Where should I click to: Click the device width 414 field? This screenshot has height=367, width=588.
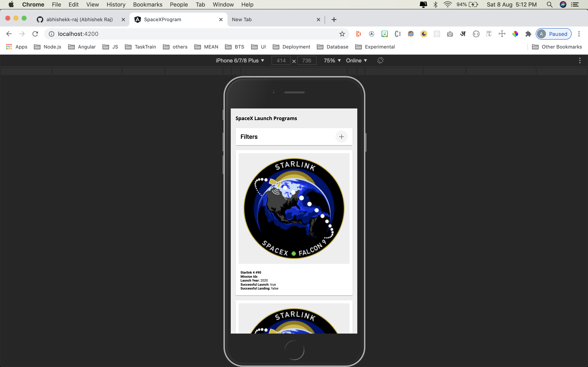point(281,60)
